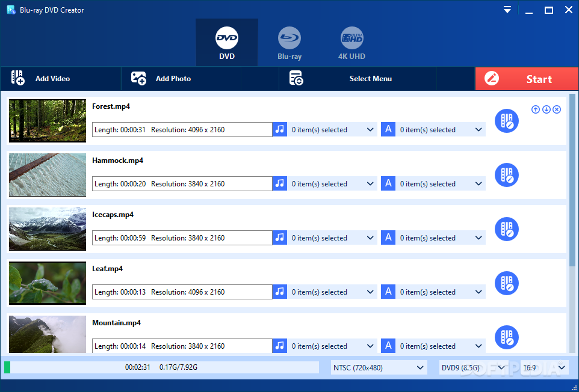Open the DVD9 (8.5G) disc type dropdown
The height and width of the screenshot is (392, 579).
tap(473, 367)
